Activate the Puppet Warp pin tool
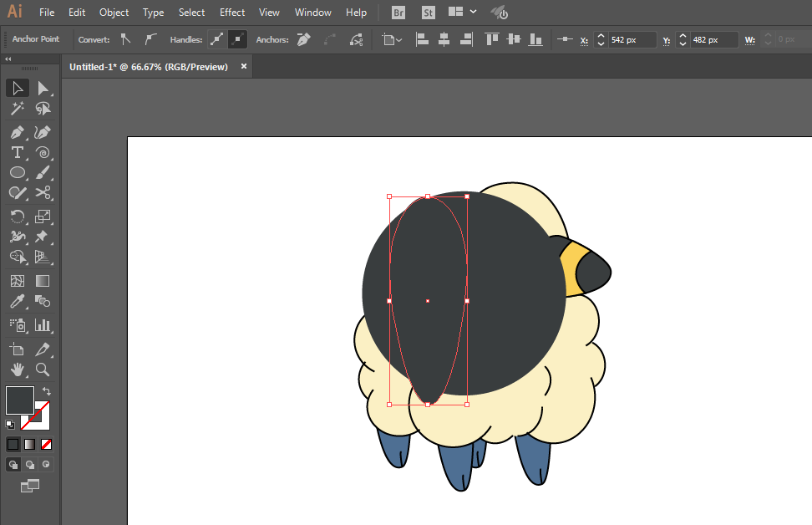Viewport: 812px width, 525px height. tap(43, 237)
